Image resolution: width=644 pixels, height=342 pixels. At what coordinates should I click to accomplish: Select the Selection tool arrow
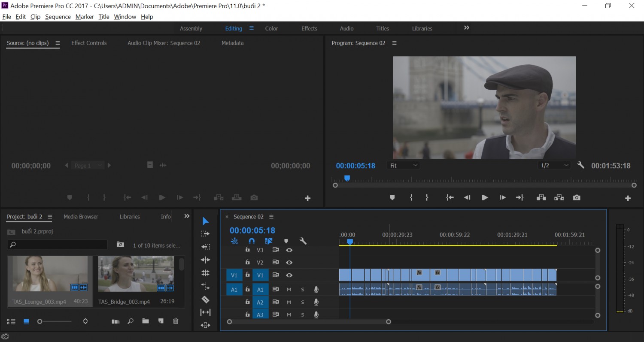[206, 221]
